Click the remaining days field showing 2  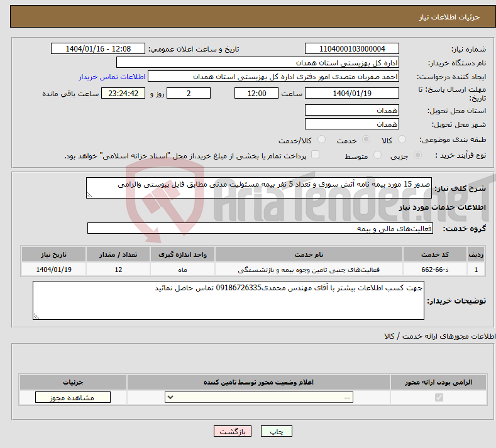coord(189,93)
